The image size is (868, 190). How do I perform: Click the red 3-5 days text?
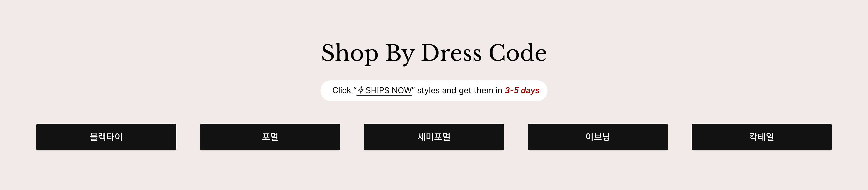point(522,90)
